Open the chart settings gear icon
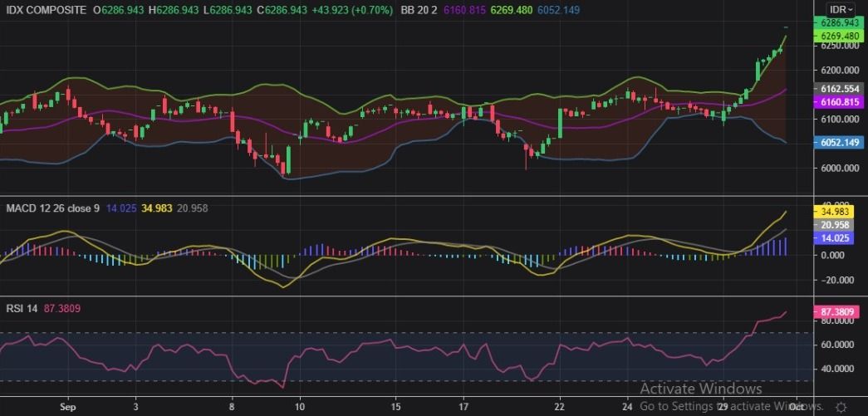Viewport: 868px width, 416px height. (x=841, y=407)
